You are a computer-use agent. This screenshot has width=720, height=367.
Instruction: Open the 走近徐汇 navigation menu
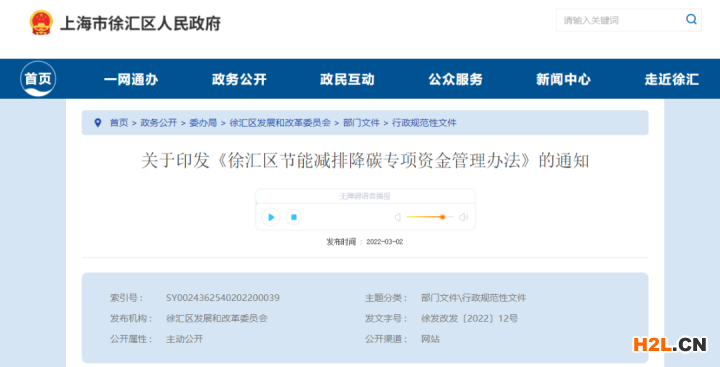point(672,79)
